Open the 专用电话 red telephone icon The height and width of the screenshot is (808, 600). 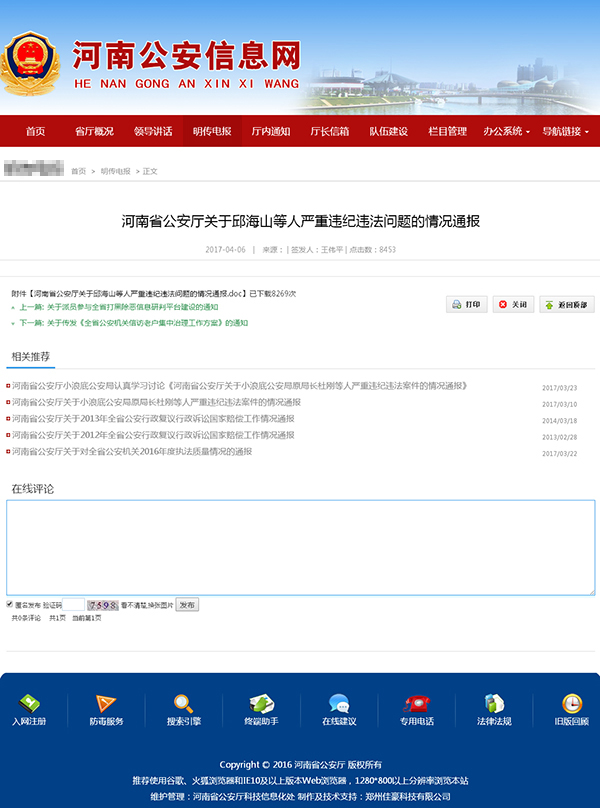pos(417,704)
